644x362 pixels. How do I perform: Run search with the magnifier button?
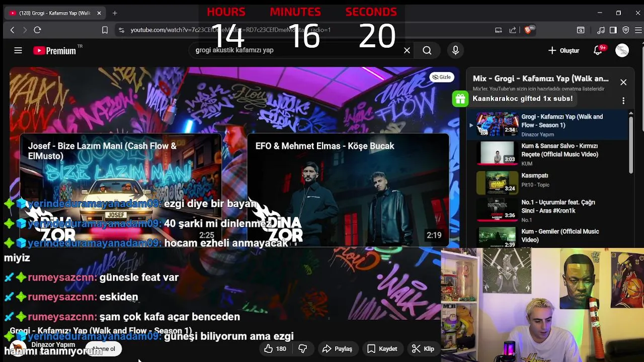tap(427, 50)
